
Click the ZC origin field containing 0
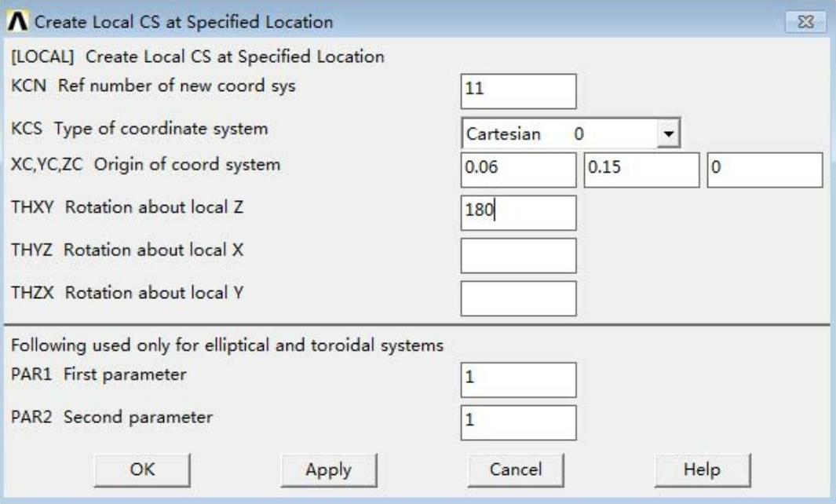point(764,170)
